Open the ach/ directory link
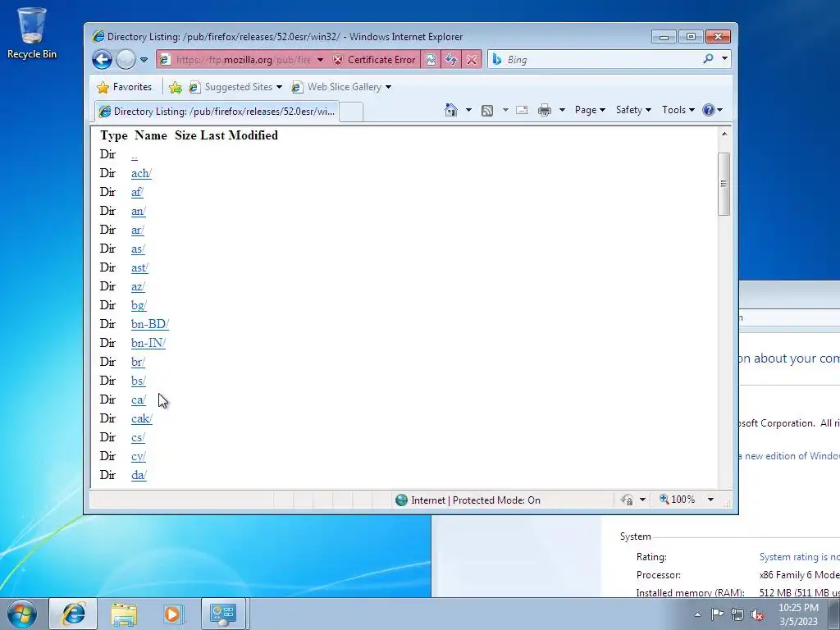The width and height of the screenshot is (840, 630). click(141, 173)
